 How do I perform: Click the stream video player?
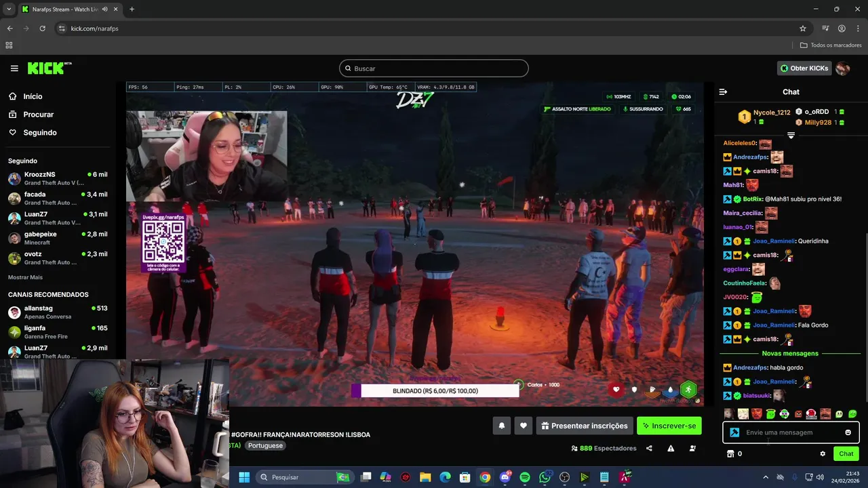point(415,244)
